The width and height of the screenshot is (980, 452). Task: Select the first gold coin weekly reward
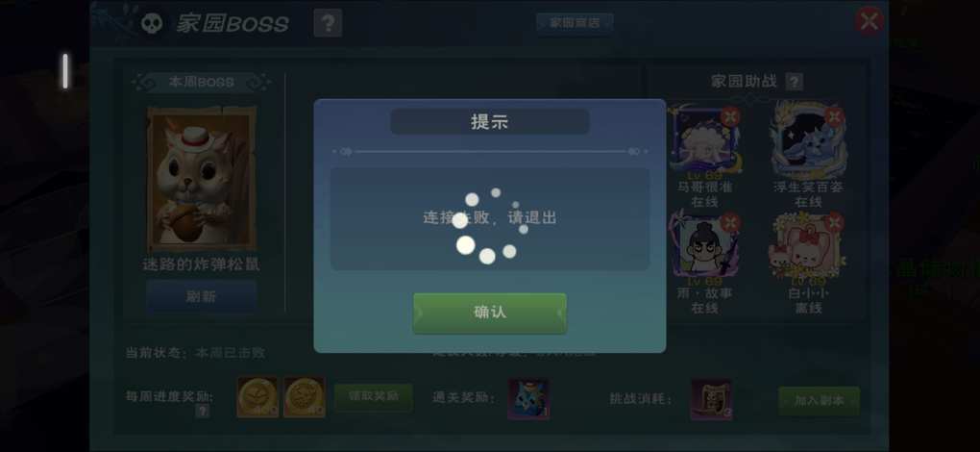[x=257, y=397]
